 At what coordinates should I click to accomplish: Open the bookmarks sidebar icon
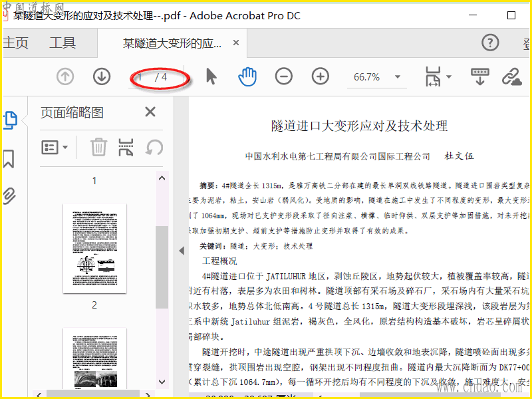click(x=9, y=159)
